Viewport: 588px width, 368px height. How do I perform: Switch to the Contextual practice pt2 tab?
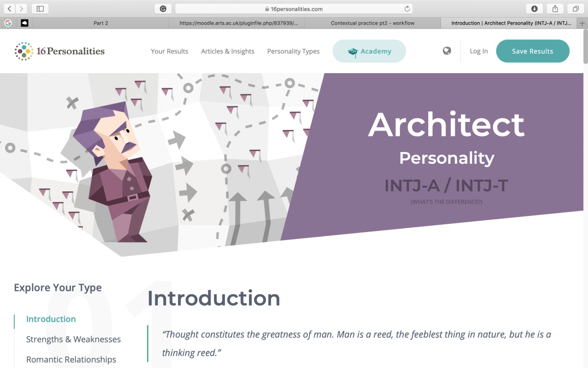point(372,23)
